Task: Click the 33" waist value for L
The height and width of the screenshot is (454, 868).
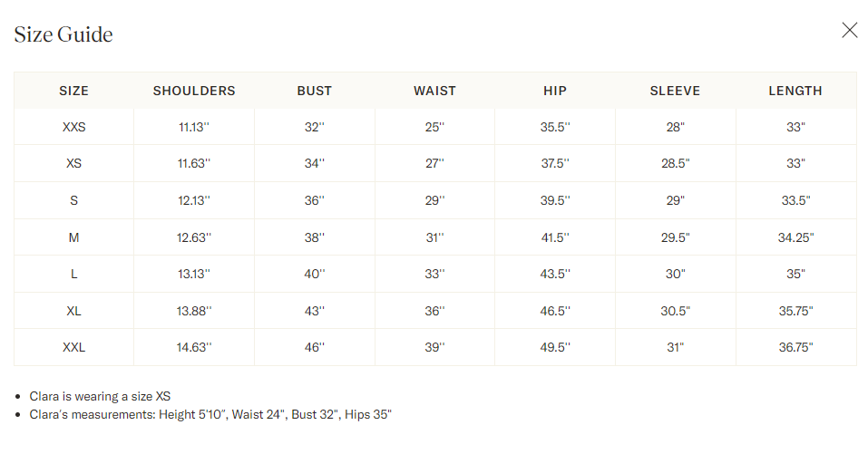Action: pyautogui.click(x=434, y=274)
